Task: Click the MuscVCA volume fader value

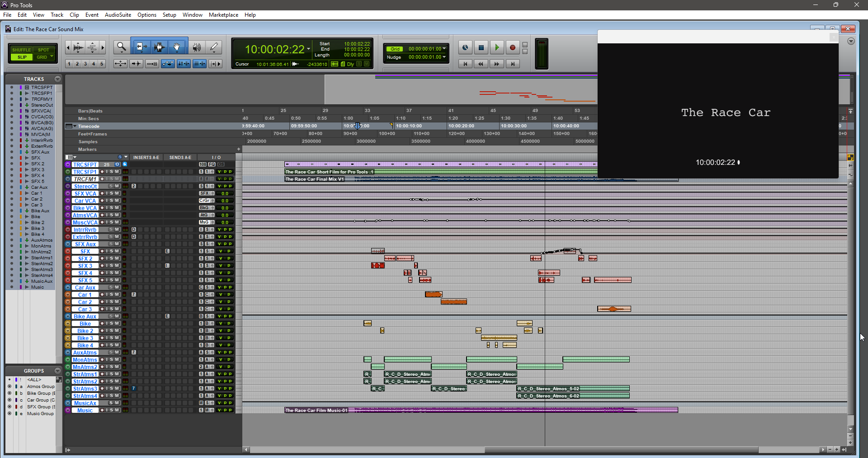Action: 225,222
